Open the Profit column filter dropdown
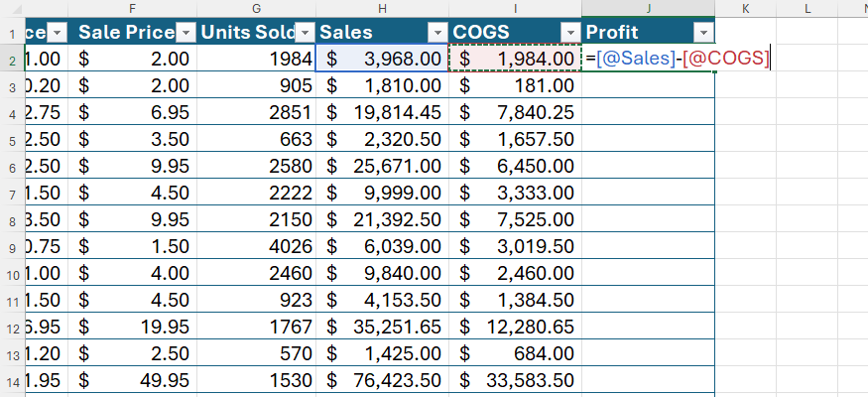This screenshot has width=868, height=397. click(x=703, y=33)
